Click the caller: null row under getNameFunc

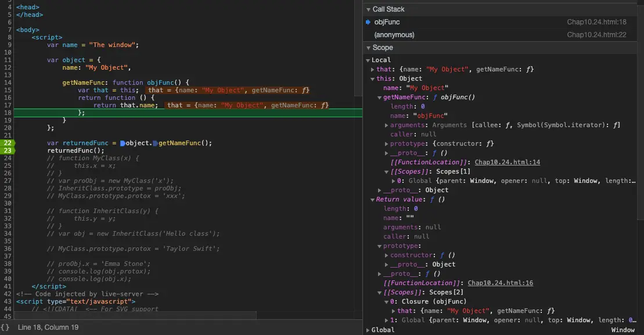pyautogui.click(x=413, y=134)
